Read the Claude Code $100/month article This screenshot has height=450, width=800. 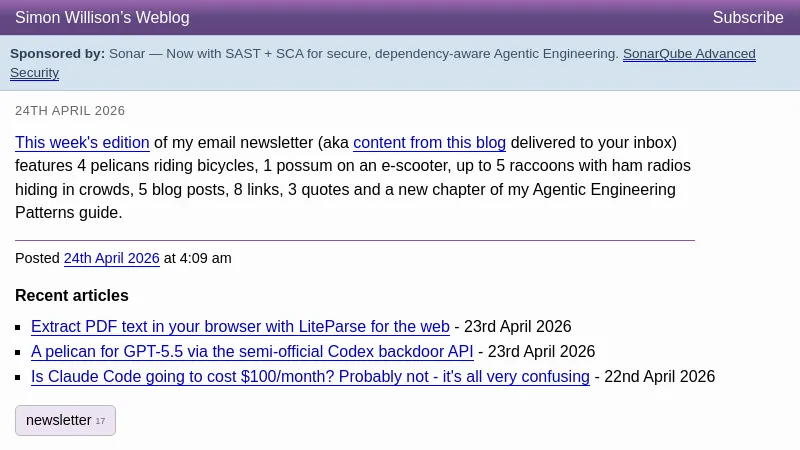[x=310, y=377]
